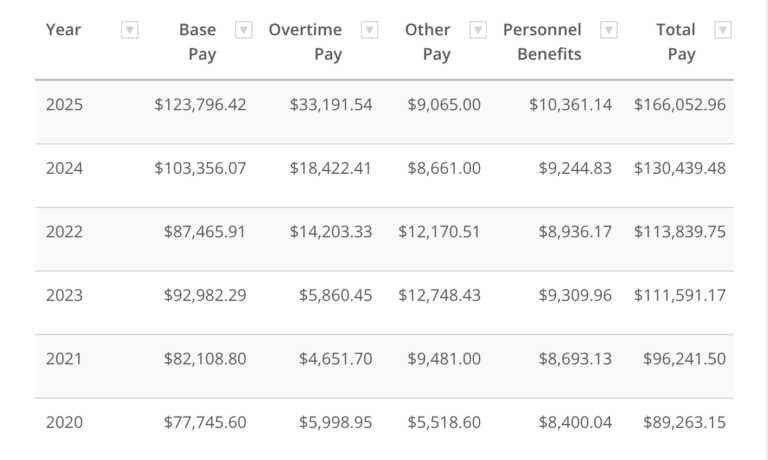The height and width of the screenshot is (460, 768).
Task: Open the Year column filter dropdown
Action: 129,30
